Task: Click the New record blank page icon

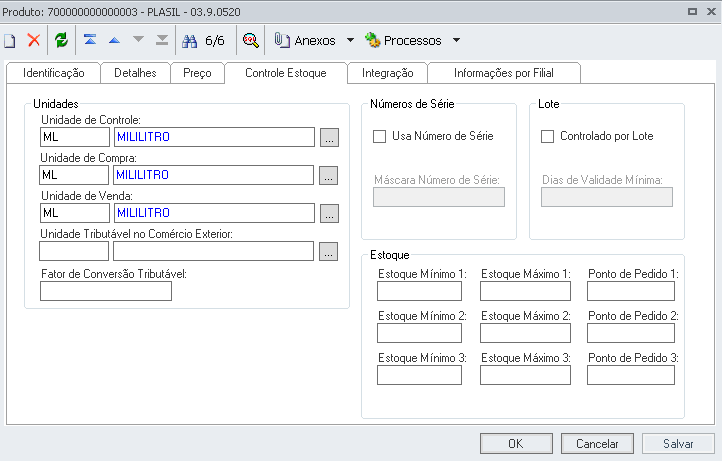Action: [x=10, y=41]
